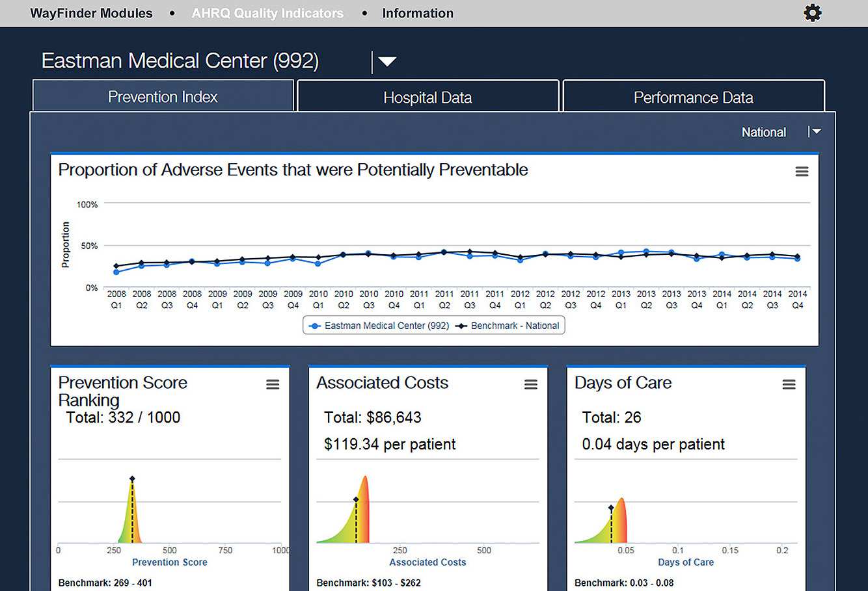
Task: Click the Days of Care card title
Action: point(623,383)
